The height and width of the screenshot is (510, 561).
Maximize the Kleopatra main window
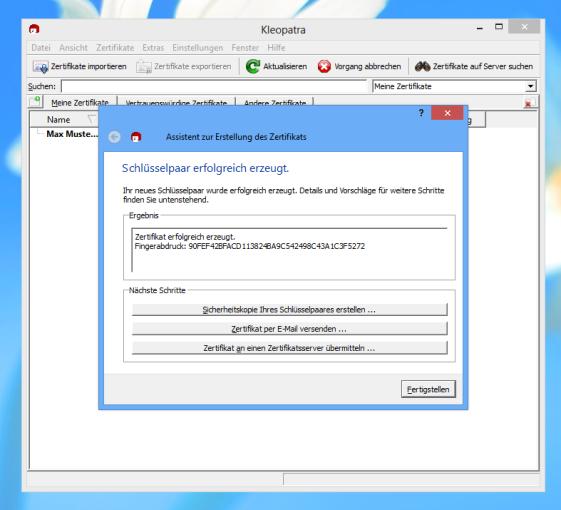coord(499,27)
